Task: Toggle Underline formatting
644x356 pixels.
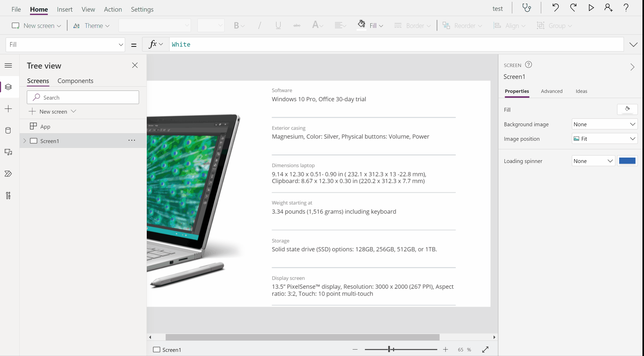Action: pos(278,25)
